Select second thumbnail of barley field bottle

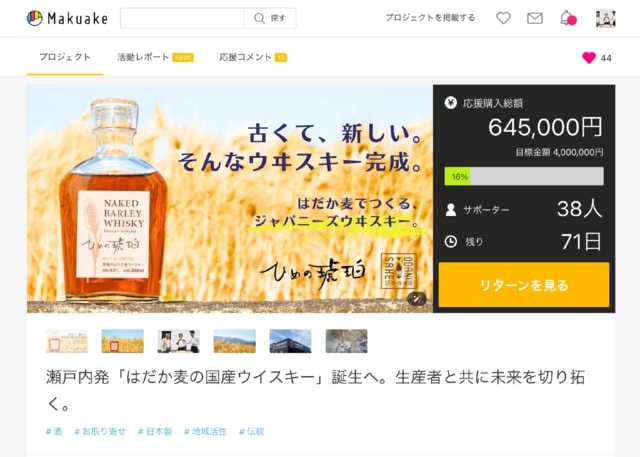(x=122, y=341)
